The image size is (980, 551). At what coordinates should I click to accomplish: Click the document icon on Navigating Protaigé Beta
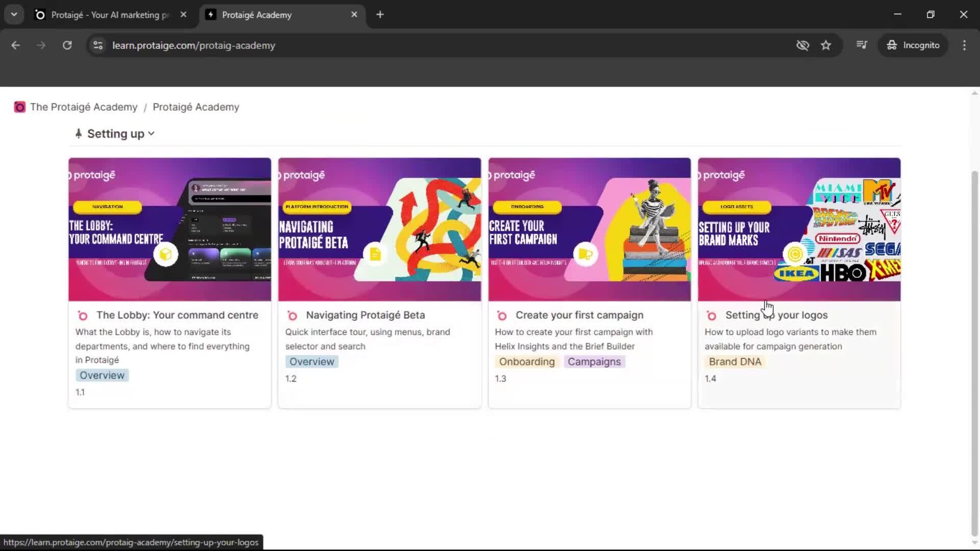coord(375,254)
